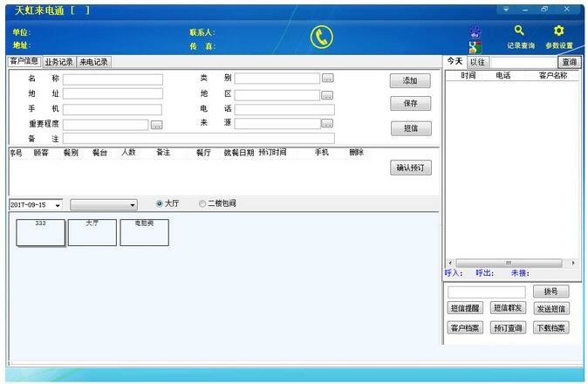The image size is (588, 384).
Task: Click the 添加 button
Action: pos(410,80)
